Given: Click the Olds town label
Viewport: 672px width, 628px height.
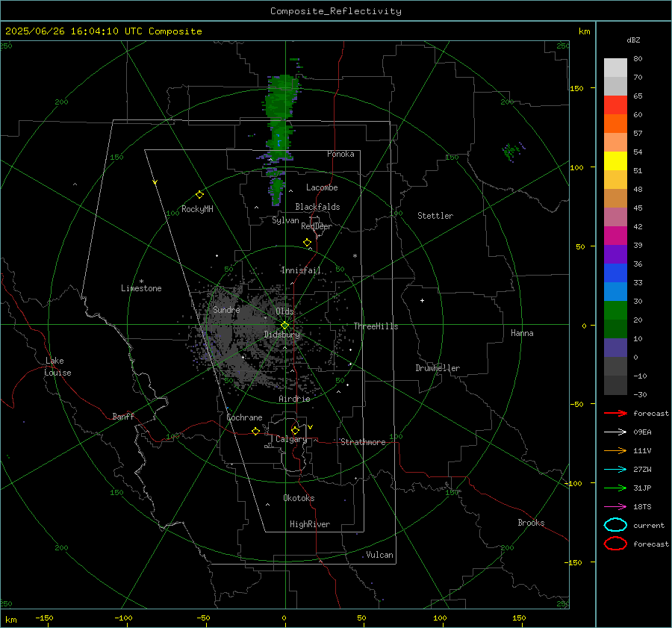Looking at the screenshot, I should pyautogui.click(x=284, y=311).
